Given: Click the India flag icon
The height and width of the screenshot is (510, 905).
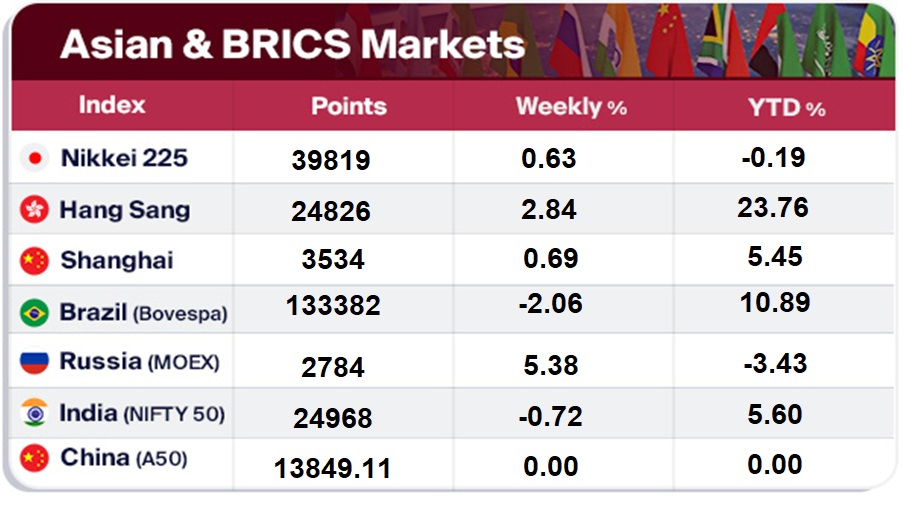Looking at the screenshot, I should [35, 412].
